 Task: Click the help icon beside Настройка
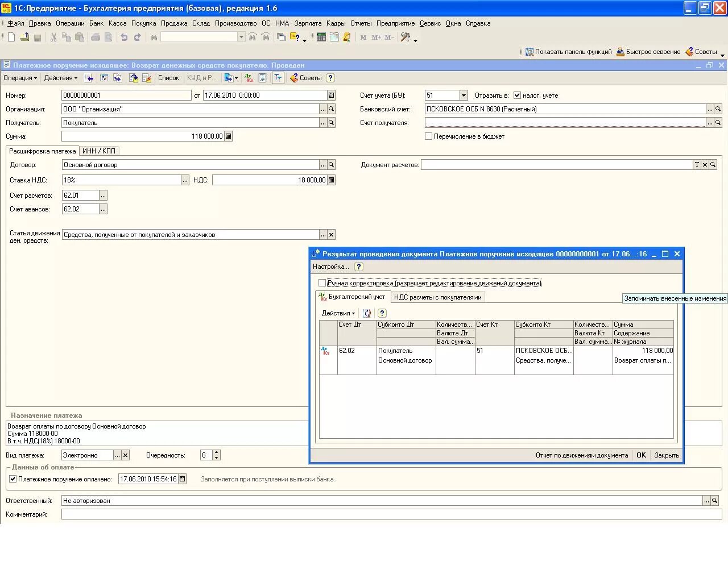tap(359, 267)
